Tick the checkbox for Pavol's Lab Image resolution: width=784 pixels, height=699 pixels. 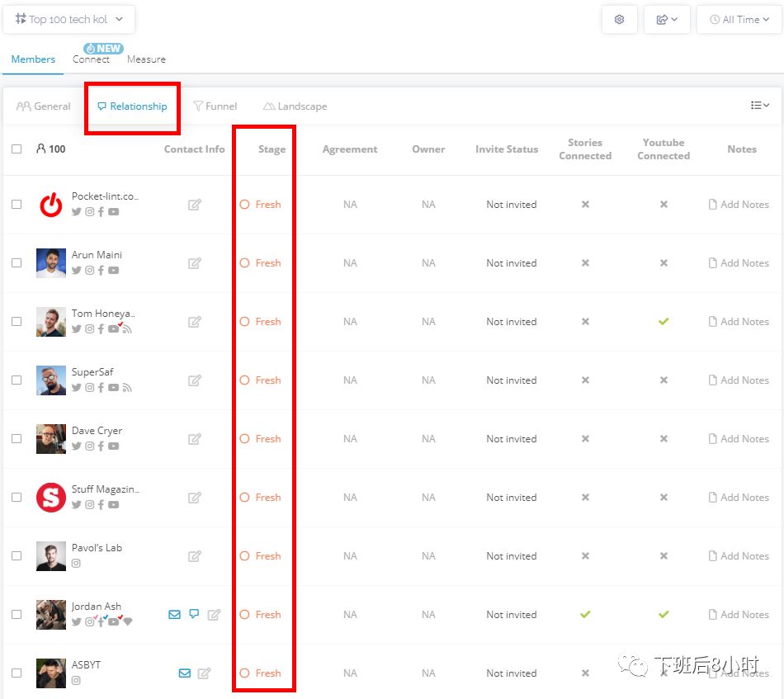[x=17, y=556]
